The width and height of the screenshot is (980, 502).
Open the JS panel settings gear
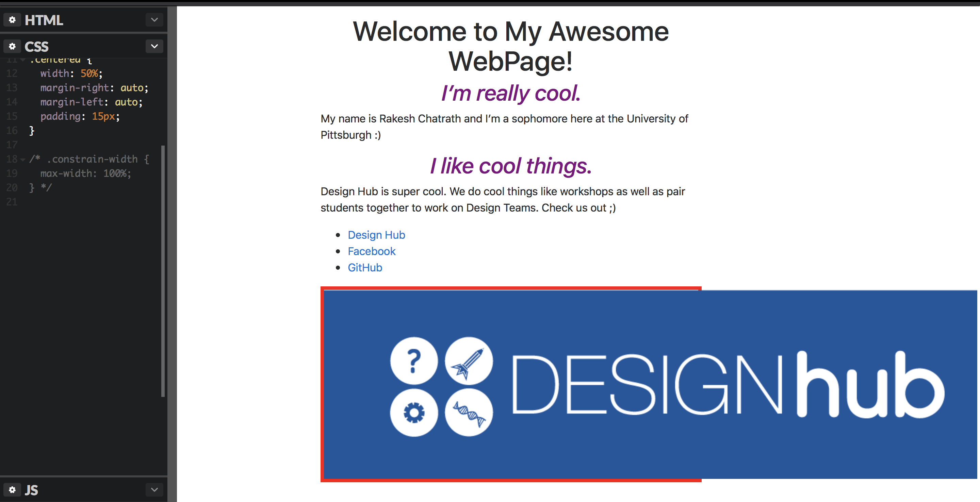pos(12,489)
